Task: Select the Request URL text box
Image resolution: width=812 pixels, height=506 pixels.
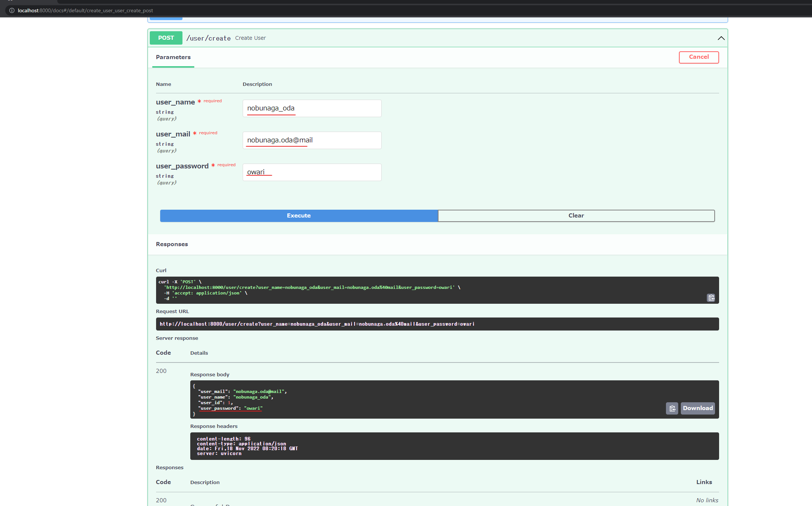Action: tap(437, 324)
